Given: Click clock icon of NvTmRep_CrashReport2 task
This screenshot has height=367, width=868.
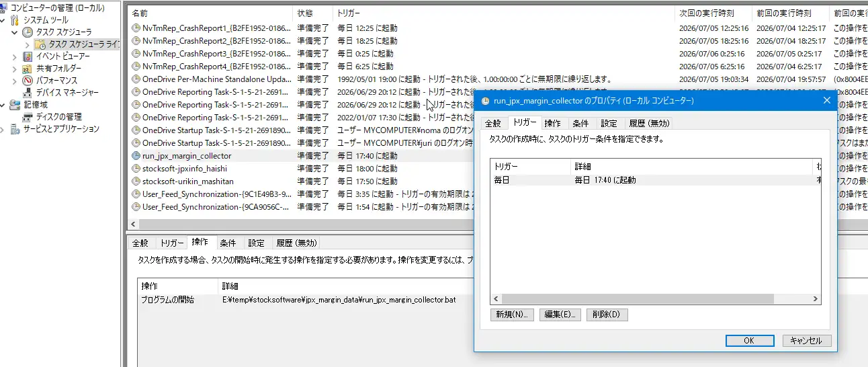Looking at the screenshot, I should click(x=136, y=41).
